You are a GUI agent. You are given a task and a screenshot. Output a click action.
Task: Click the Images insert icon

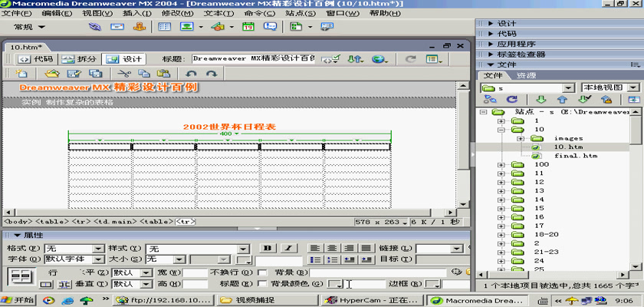pos(187,27)
